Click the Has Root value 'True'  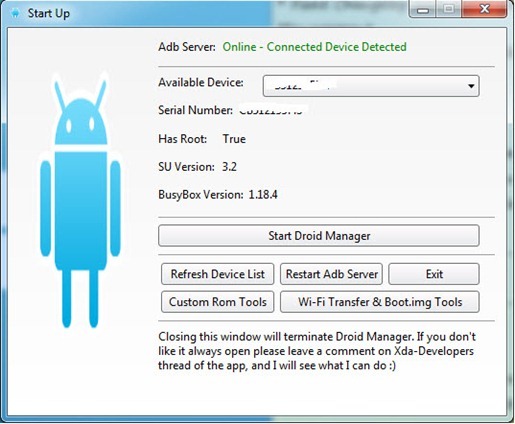tap(234, 139)
